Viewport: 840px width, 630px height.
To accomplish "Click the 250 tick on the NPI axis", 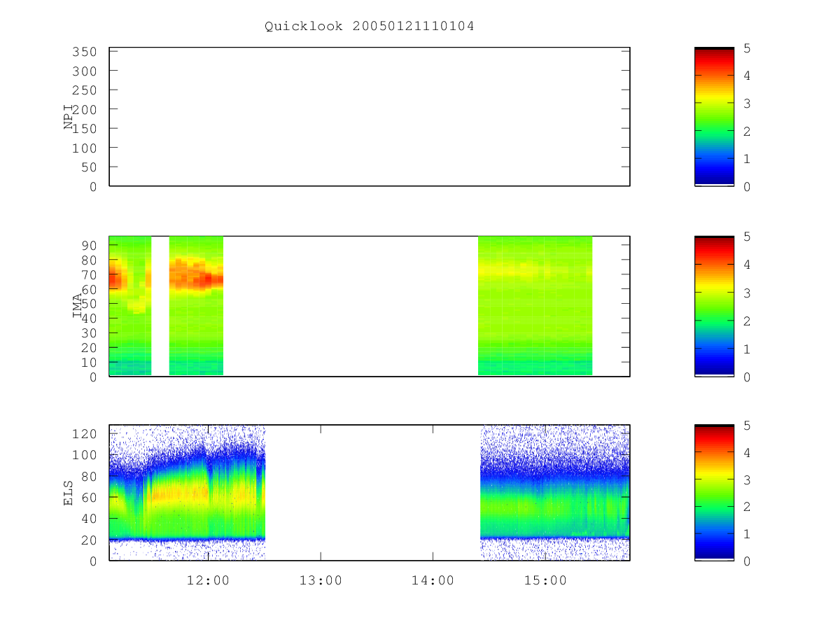I will pyautogui.click(x=83, y=90).
